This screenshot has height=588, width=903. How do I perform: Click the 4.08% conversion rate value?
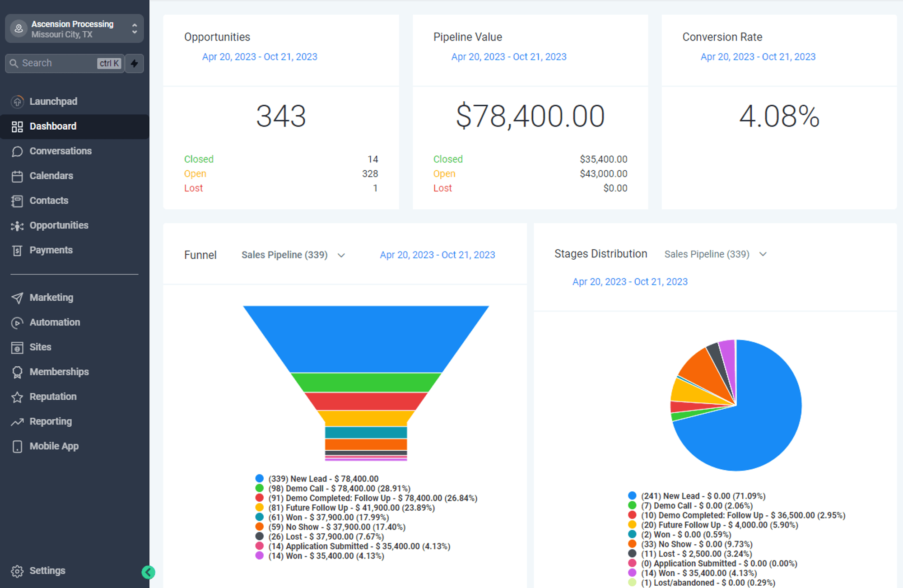(x=779, y=116)
